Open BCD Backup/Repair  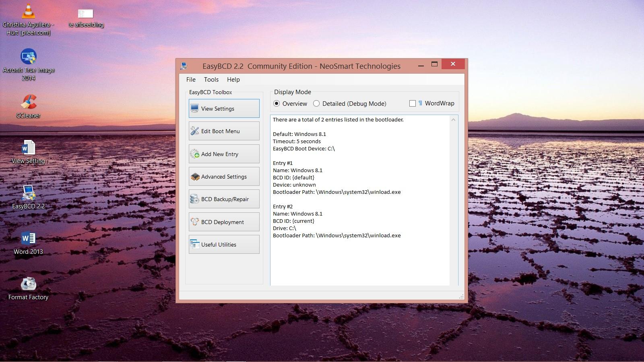[x=224, y=199]
